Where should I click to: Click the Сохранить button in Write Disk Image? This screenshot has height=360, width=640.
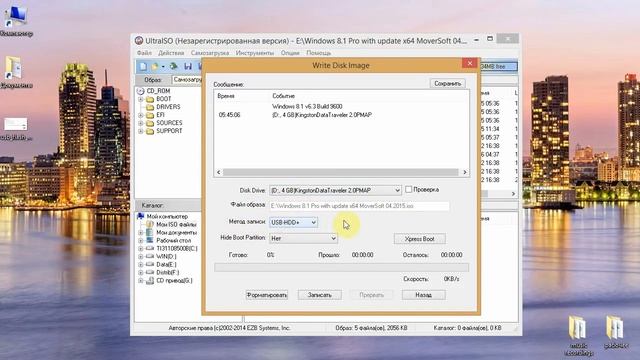pyautogui.click(x=447, y=83)
